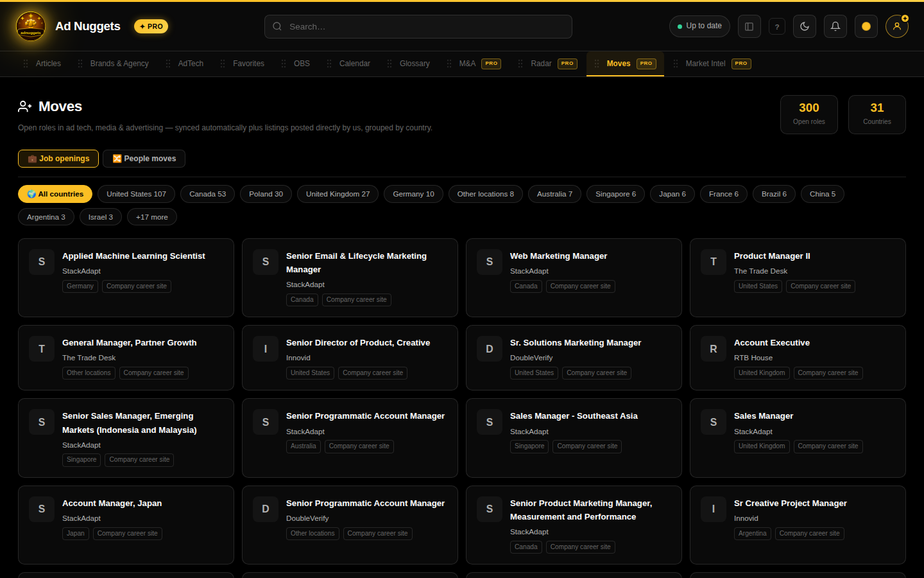
Task: Switch to People moves view
Action: [x=144, y=159]
